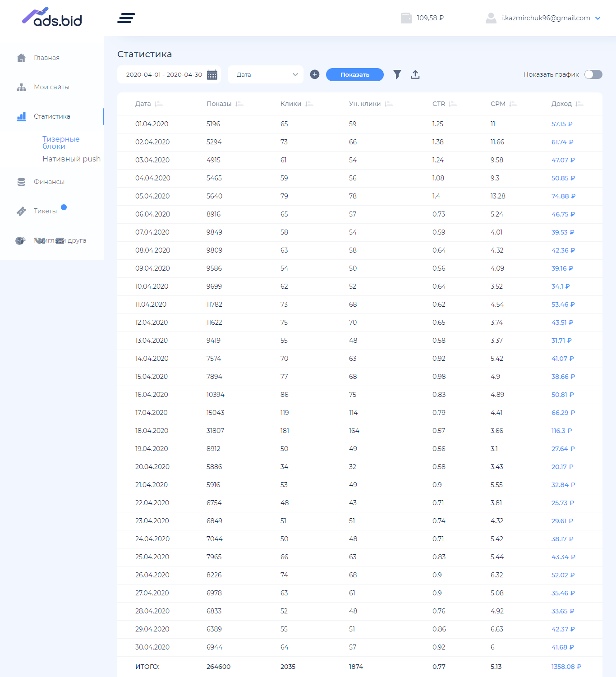Open Мои сайты in sidebar
This screenshot has width=616, height=677.
tap(51, 87)
